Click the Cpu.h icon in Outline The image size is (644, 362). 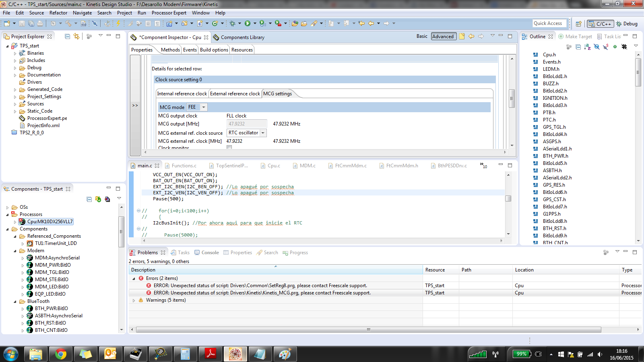click(535, 55)
